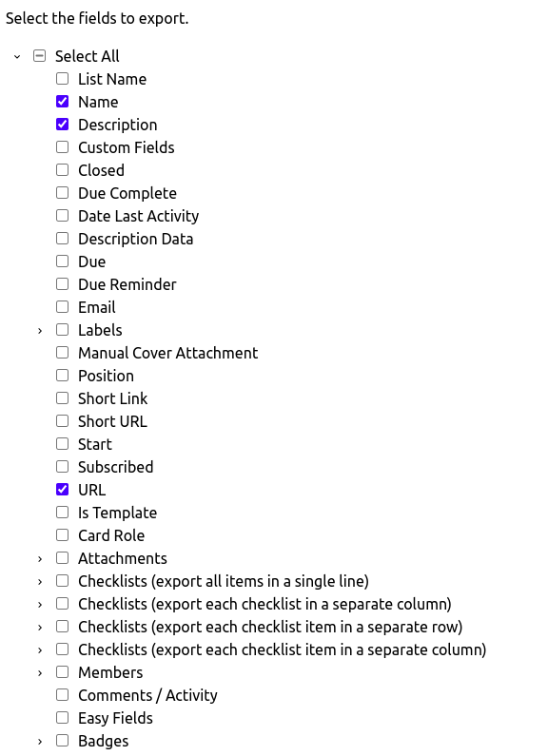
Task: Enable the Is Template checkbox
Action: pyautogui.click(x=62, y=512)
